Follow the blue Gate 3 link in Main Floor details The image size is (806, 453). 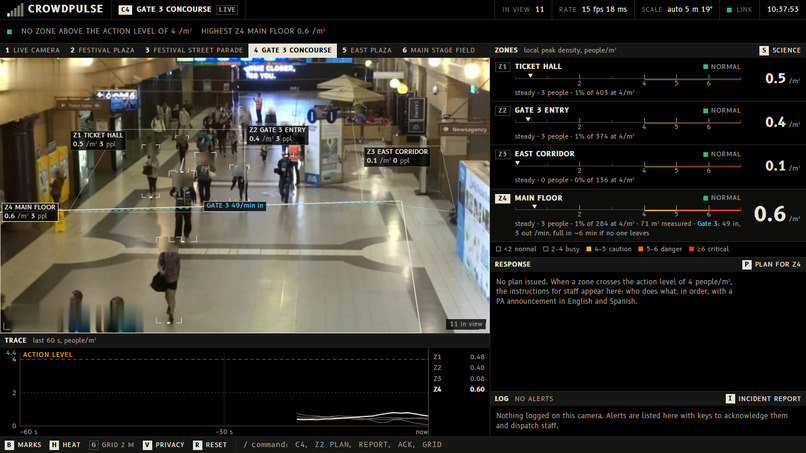707,224
